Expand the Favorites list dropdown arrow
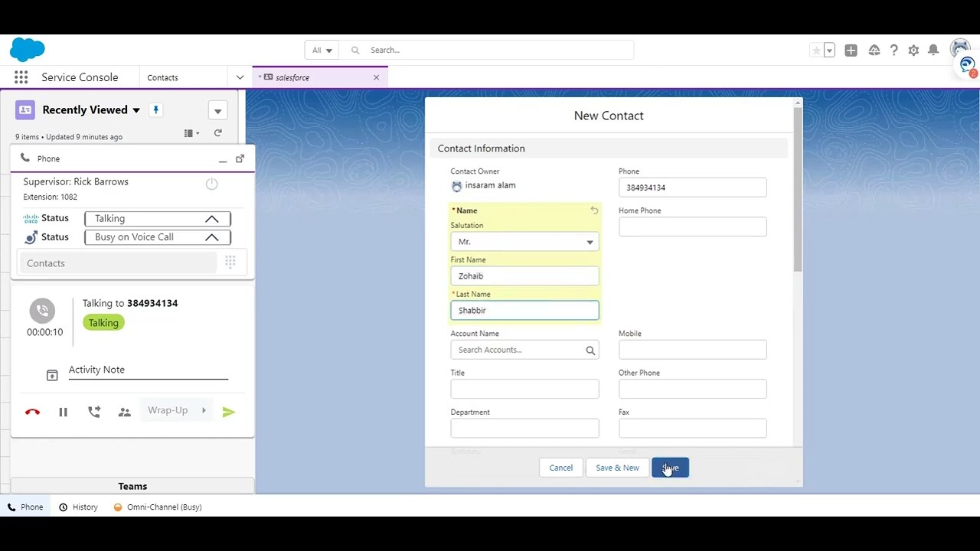This screenshot has width=980, height=551. tap(829, 51)
